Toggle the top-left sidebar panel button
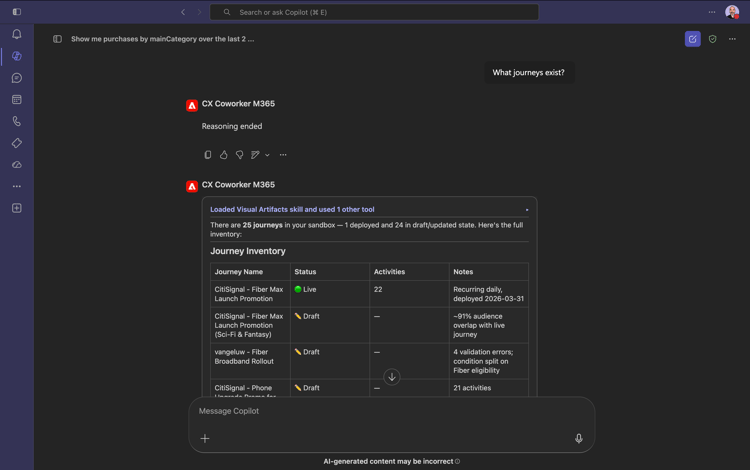The image size is (750, 470). pyautogui.click(x=17, y=12)
